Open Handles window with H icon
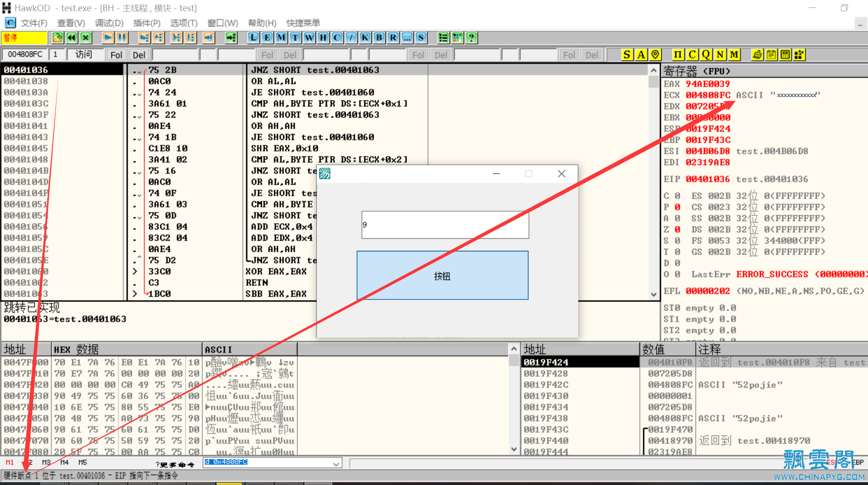The image size is (868, 485). click(x=323, y=38)
